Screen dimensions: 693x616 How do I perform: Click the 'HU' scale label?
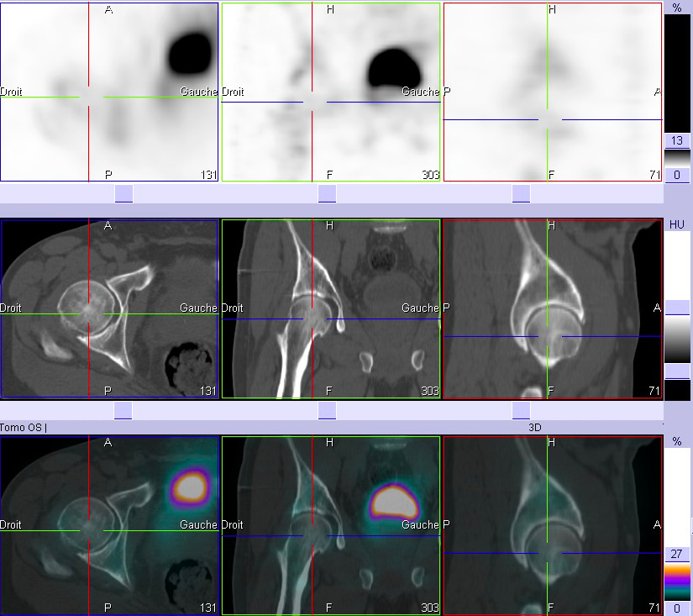[x=677, y=224]
